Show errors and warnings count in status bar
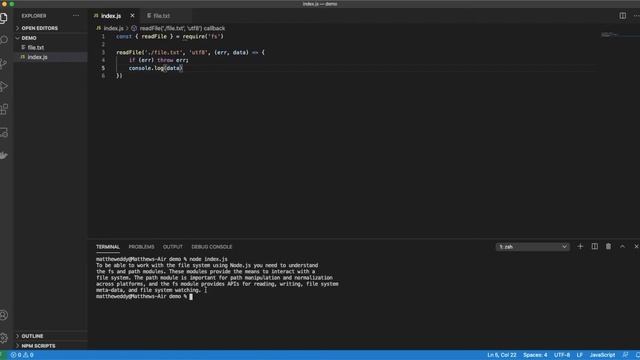640x360 pixels. 22,355
